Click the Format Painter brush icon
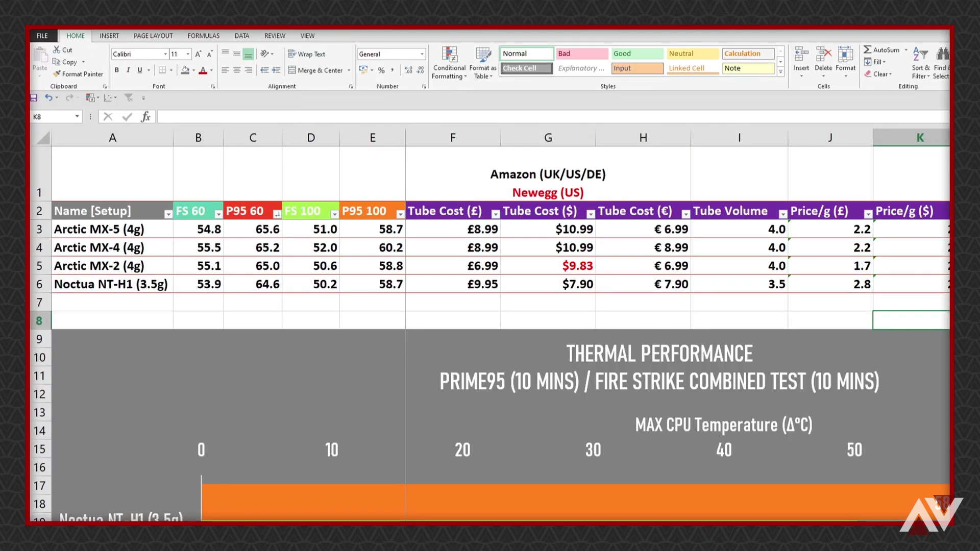 pyautogui.click(x=57, y=74)
